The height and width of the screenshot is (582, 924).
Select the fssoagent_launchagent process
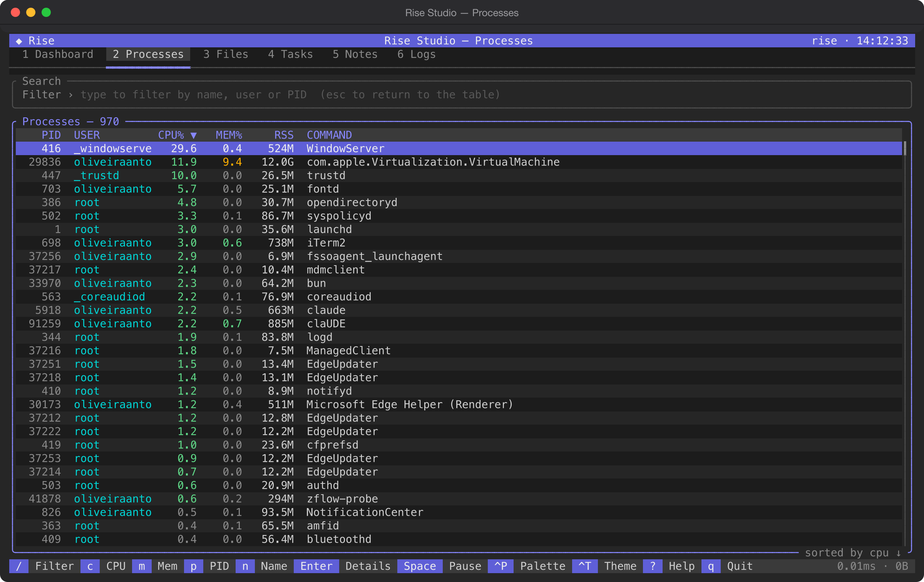(459, 256)
